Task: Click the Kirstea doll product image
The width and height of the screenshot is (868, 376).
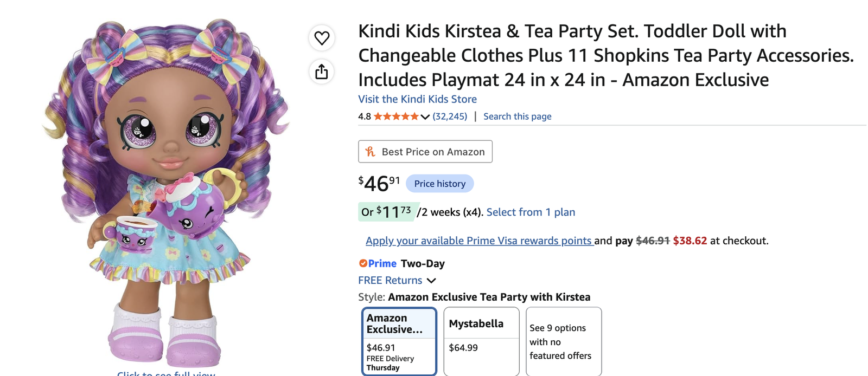Action: coord(166,192)
